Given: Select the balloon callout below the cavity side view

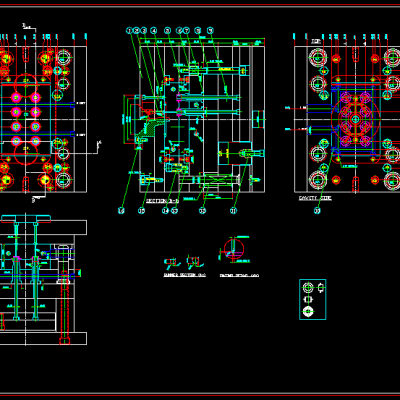Looking at the screenshot, I should [x=317, y=211].
